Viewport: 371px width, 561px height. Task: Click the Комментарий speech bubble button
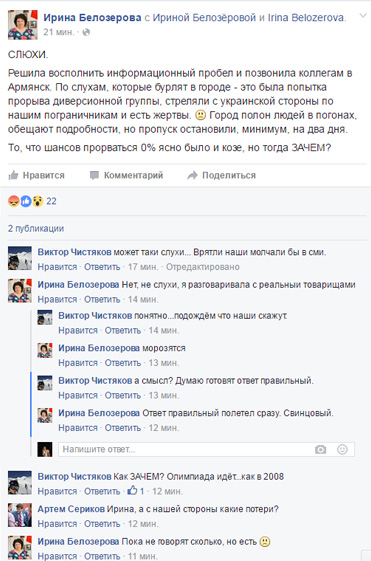(127, 175)
